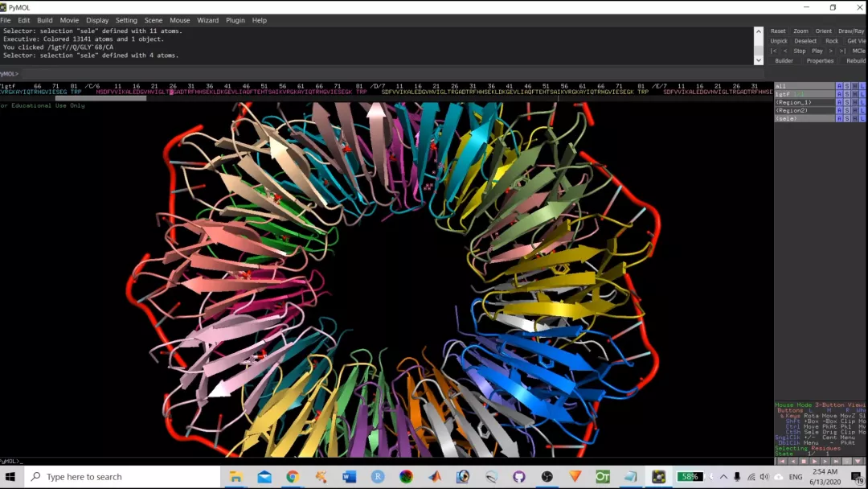Click the Orient button
The width and height of the screenshot is (868, 489).
click(823, 31)
